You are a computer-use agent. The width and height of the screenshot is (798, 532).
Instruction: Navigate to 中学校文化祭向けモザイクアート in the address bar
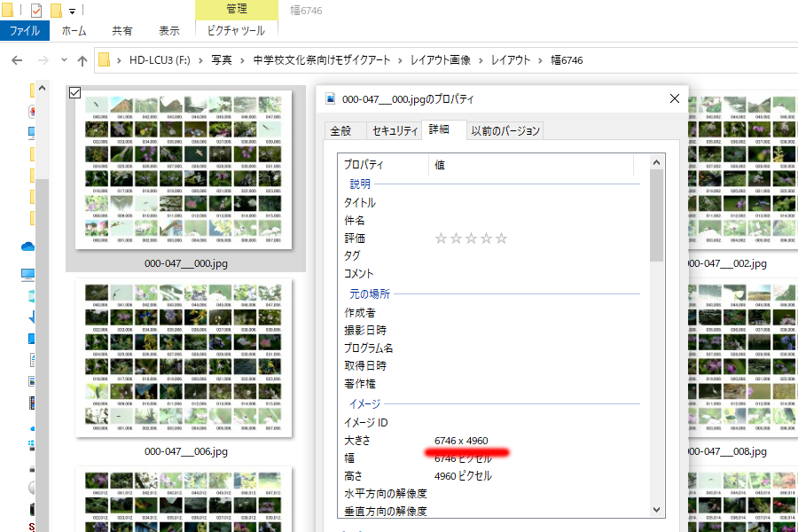[x=322, y=60]
